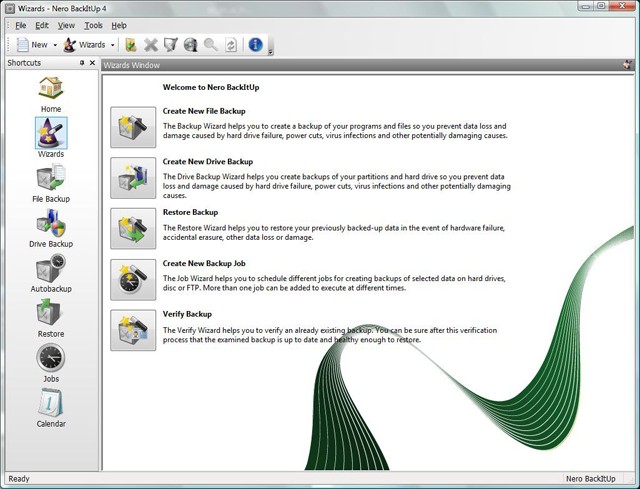Click the delete X toolbar icon

pyautogui.click(x=151, y=45)
